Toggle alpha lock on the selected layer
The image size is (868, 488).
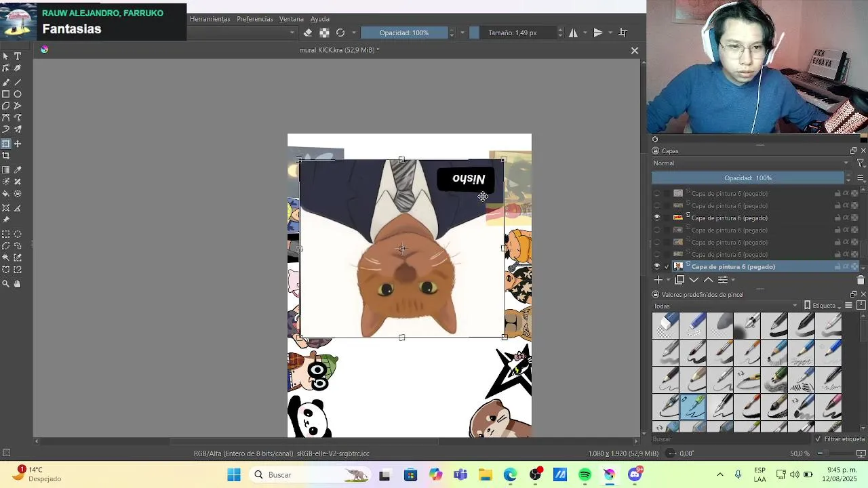(854, 266)
